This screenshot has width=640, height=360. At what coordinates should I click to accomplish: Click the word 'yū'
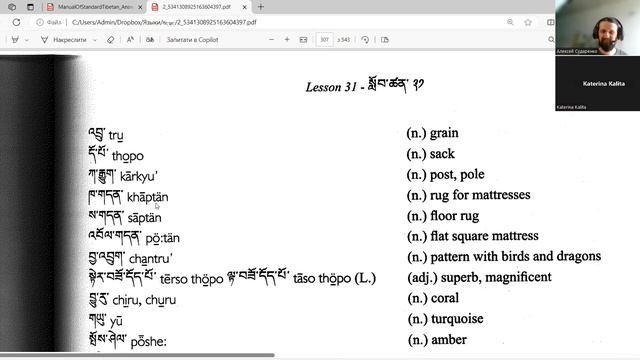116,321
